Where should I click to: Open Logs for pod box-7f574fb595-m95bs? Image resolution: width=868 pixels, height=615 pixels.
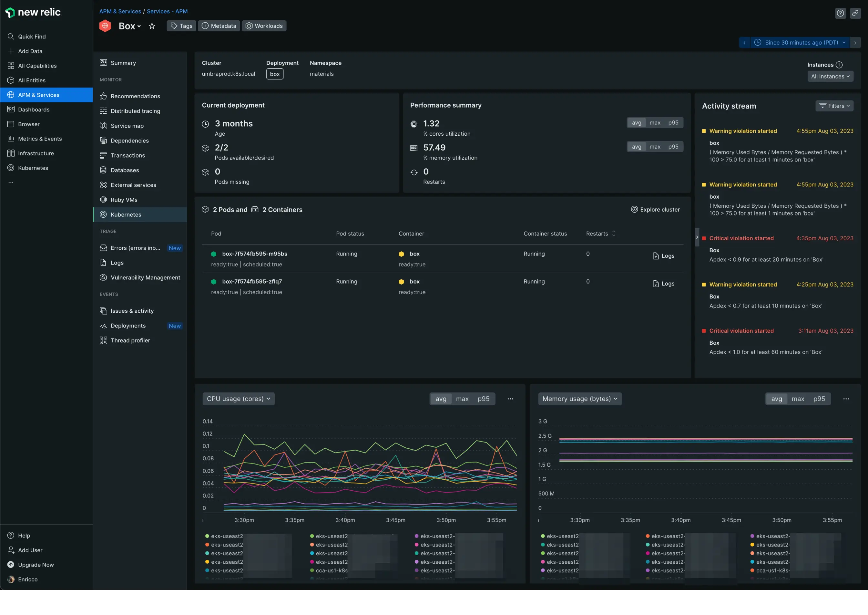click(x=663, y=256)
